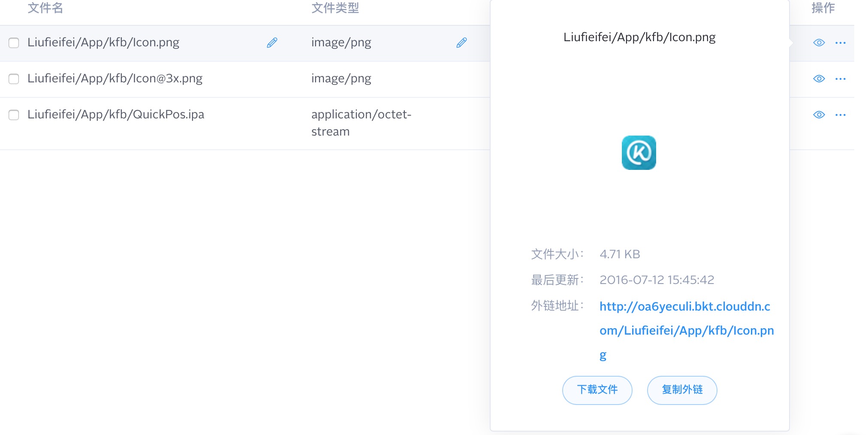868x435 pixels.
Task: Check the box for QuickPos.ipa
Action: pos(14,115)
